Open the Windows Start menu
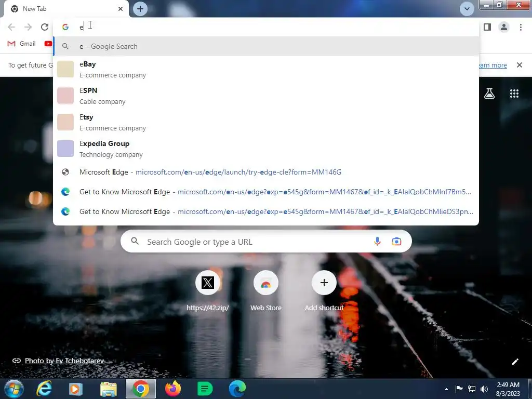Screen dimensions: 532x399 coord(14,389)
